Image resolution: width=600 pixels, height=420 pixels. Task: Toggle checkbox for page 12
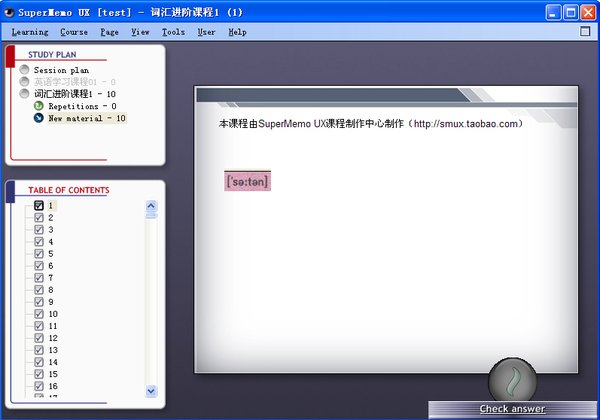click(39, 338)
